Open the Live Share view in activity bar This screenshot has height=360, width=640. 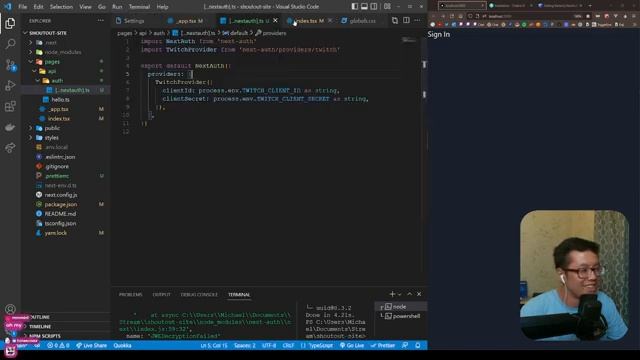10,147
